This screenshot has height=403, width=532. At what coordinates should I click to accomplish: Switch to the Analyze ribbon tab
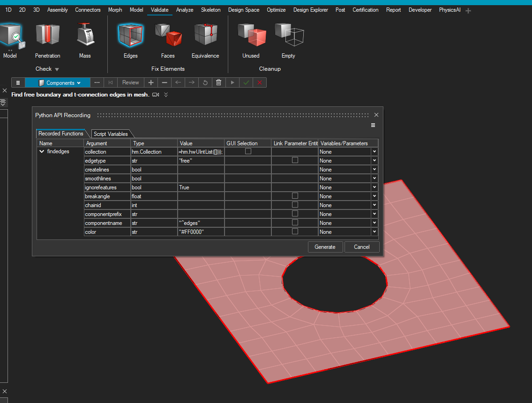[185, 10]
